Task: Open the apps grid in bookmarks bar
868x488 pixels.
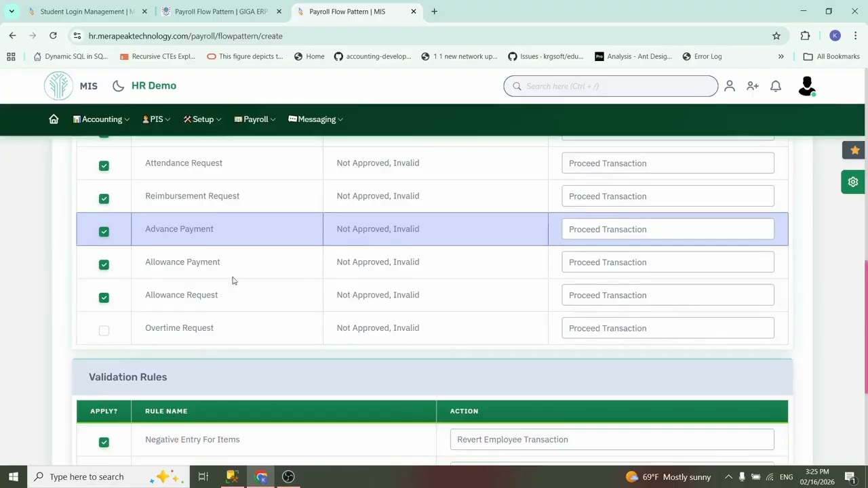Action: tap(11, 56)
